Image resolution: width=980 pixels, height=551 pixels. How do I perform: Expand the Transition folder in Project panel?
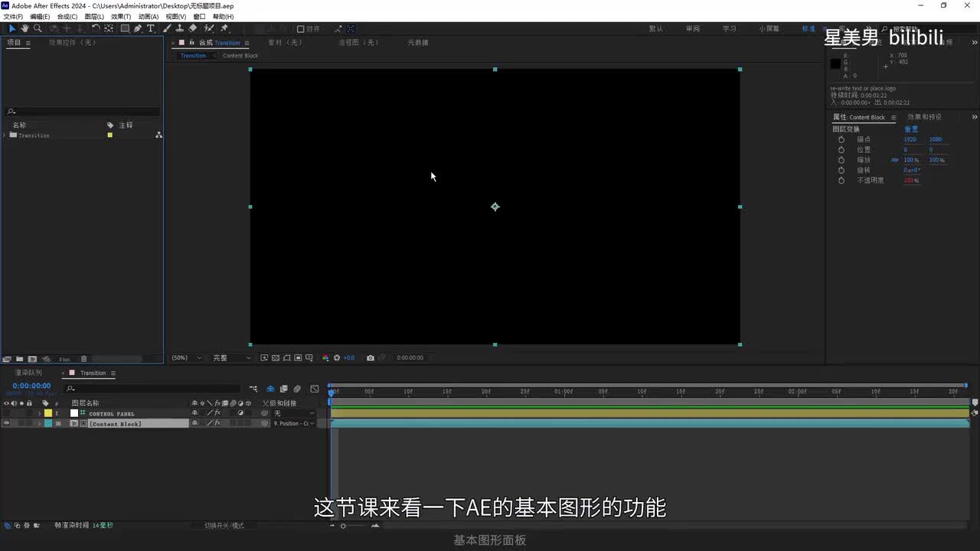(5, 135)
